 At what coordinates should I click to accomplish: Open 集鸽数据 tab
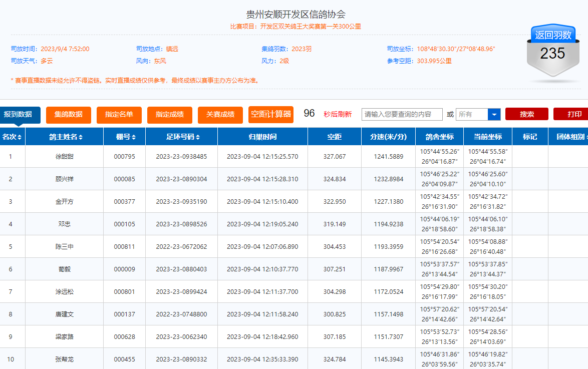coord(68,115)
